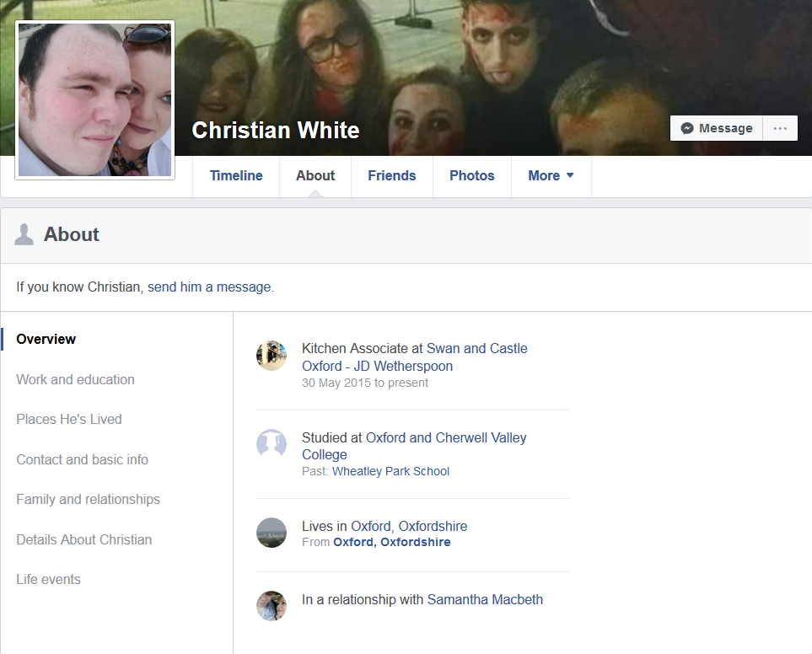This screenshot has width=812, height=654.
Task: Open the Photos tab
Action: coord(471,176)
